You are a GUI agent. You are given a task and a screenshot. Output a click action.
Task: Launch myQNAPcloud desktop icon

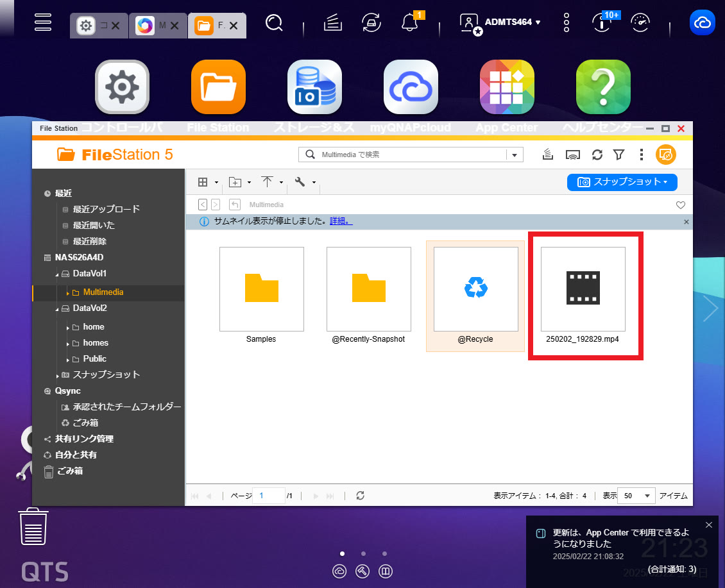411,87
